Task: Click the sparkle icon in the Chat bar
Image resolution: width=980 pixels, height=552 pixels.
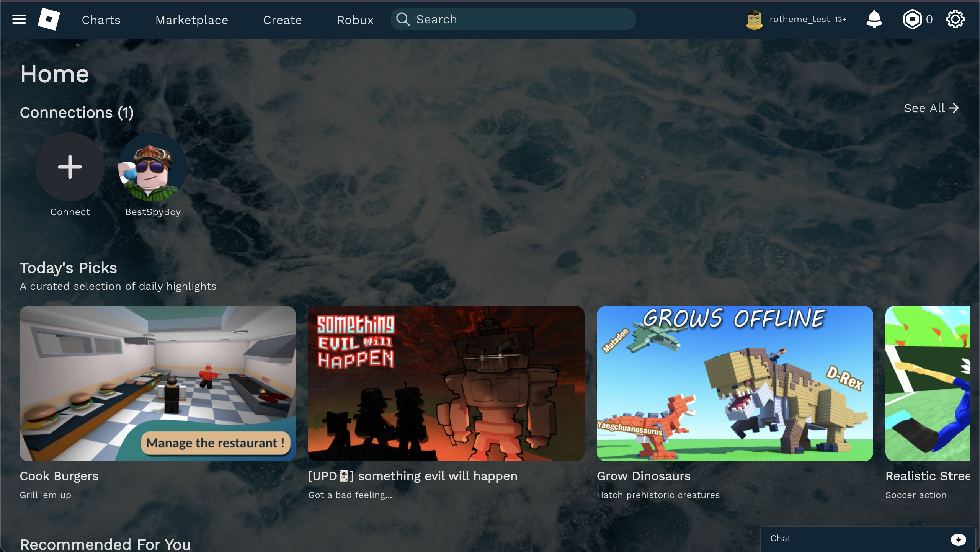Action: click(x=958, y=539)
